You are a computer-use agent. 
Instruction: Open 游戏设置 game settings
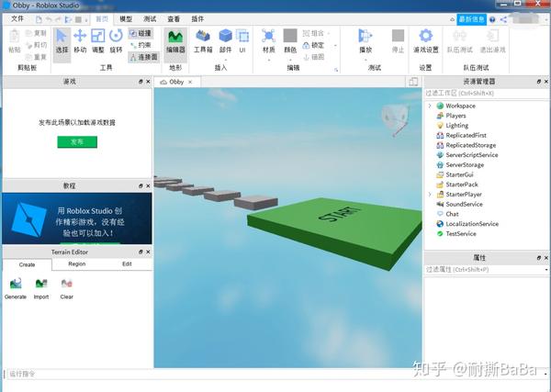coord(426,42)
